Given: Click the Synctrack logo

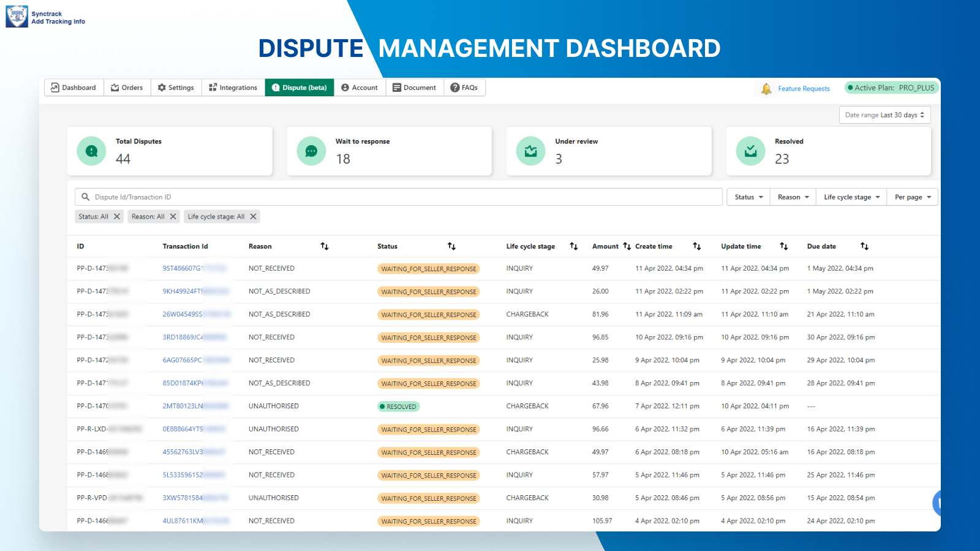Looking at the screenshot, I should click(x=17, y=15).
